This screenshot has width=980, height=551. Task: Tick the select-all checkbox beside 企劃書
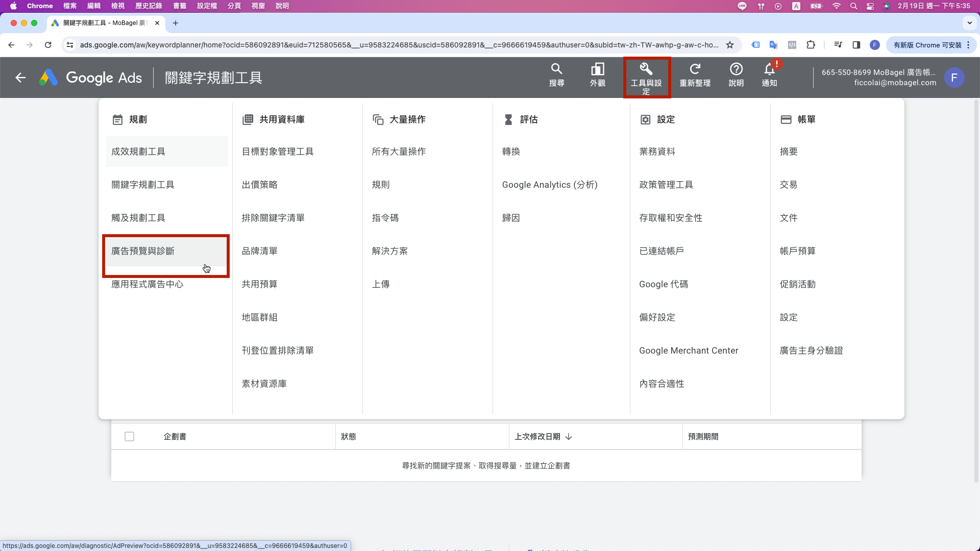point(129,437)
